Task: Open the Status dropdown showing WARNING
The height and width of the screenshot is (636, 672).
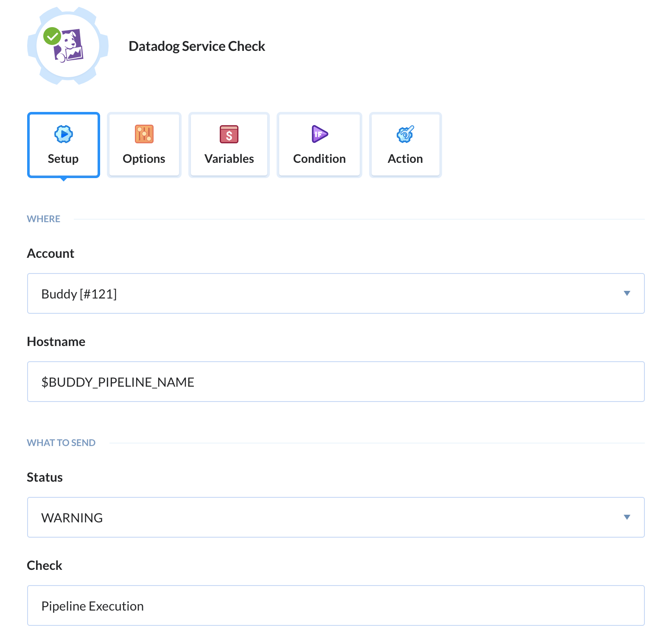Action: pos(336,517)
